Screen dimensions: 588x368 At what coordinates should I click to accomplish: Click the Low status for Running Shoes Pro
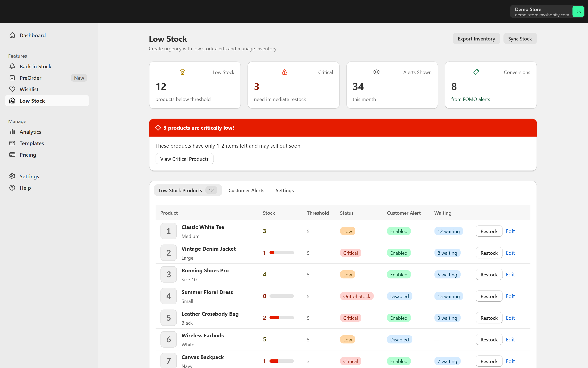(x=347, y=275)
